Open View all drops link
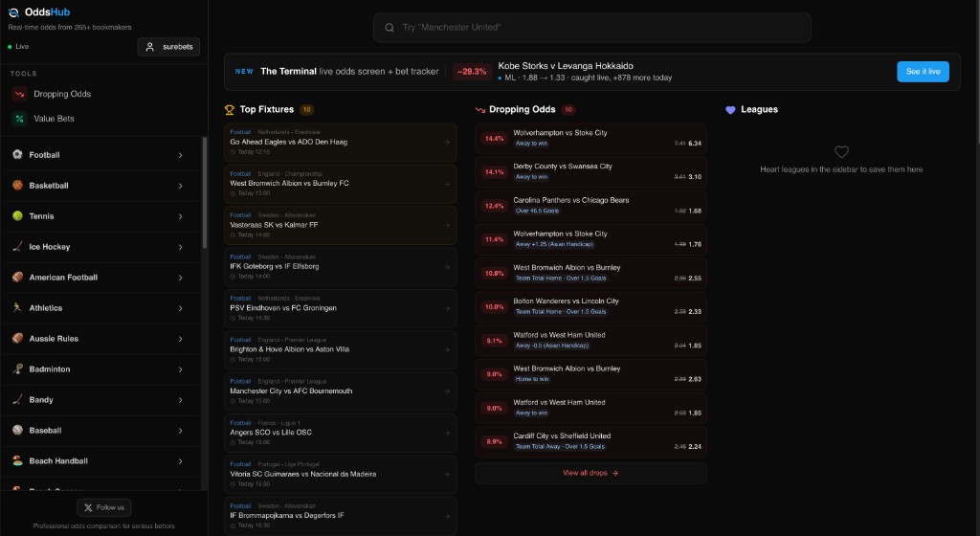This screenshot has height=536, width=980. (x=590, y=473)
